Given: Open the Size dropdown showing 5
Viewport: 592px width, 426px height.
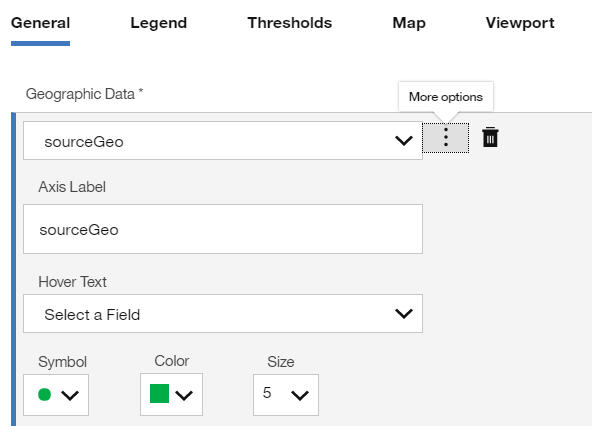Looking at the screenshot, I should 286,395.
